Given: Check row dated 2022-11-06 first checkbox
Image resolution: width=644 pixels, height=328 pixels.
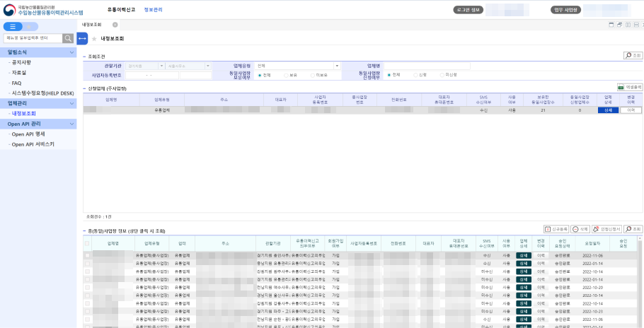Looking at the screenshot, I should point(87,255).
